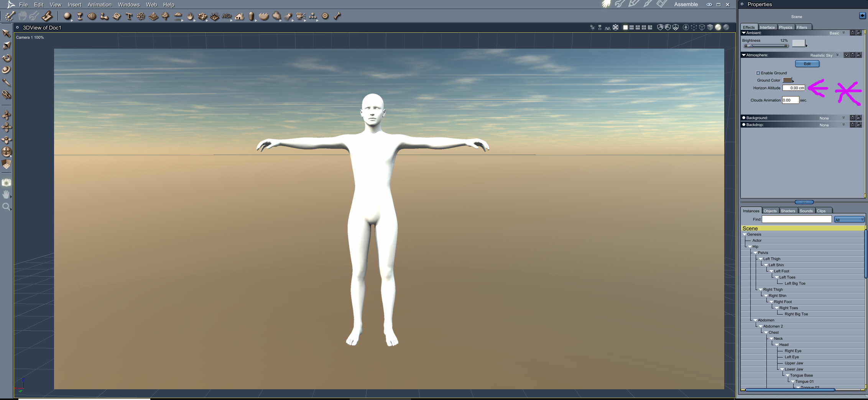Open the File menu
This screenshot has width=868, height=400.
point(23,5)
